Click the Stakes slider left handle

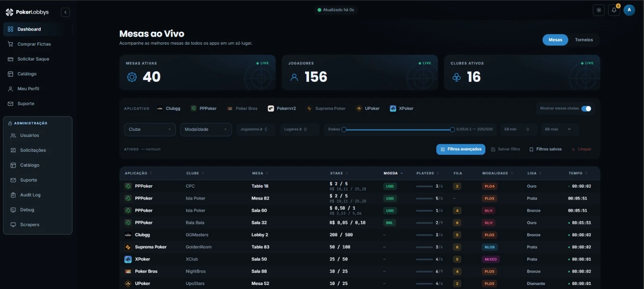click(344, 129)
